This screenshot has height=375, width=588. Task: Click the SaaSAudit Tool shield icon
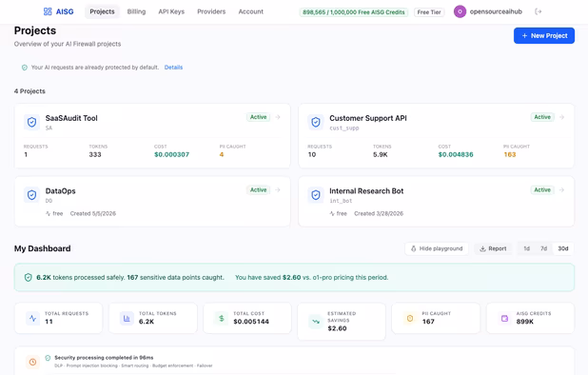[x=32, y=122]
